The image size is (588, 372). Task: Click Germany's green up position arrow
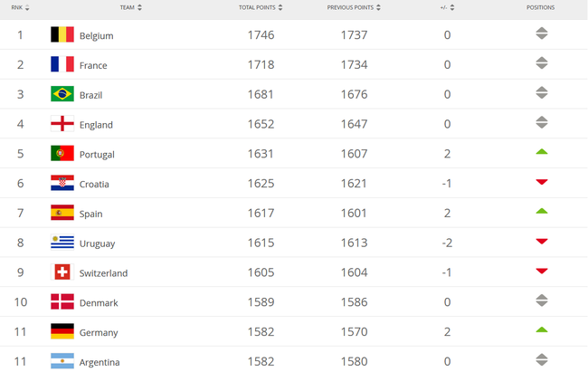point(542,330)
